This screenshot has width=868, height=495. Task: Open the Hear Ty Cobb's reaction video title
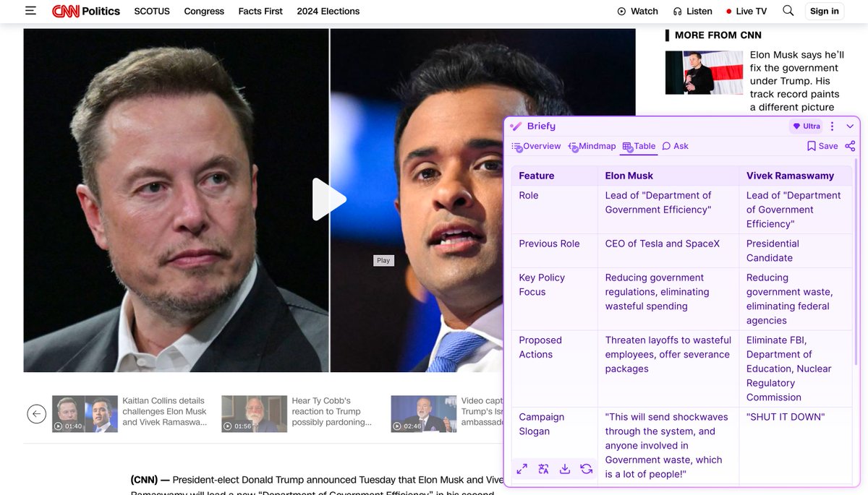pyautogui.click(x=331, y=411)
